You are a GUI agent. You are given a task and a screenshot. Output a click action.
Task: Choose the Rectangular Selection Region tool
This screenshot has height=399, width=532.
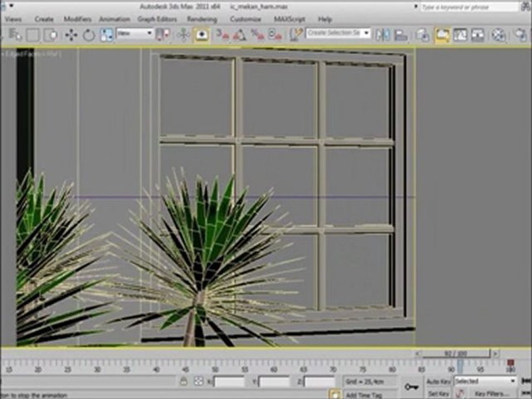(x=33, y=35)
